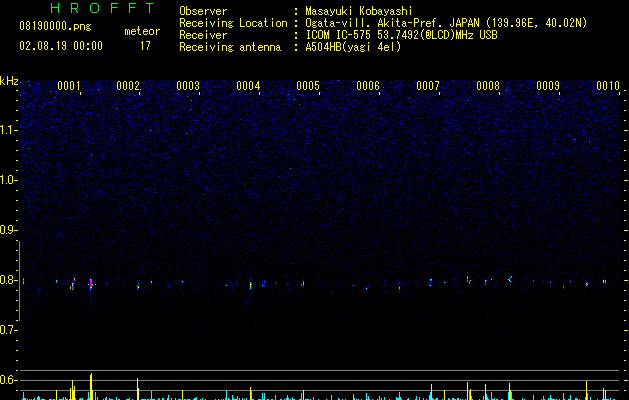Click the 0009 minute marker
Viewport: 629px width, 400px height.
[x=548, y=85]
